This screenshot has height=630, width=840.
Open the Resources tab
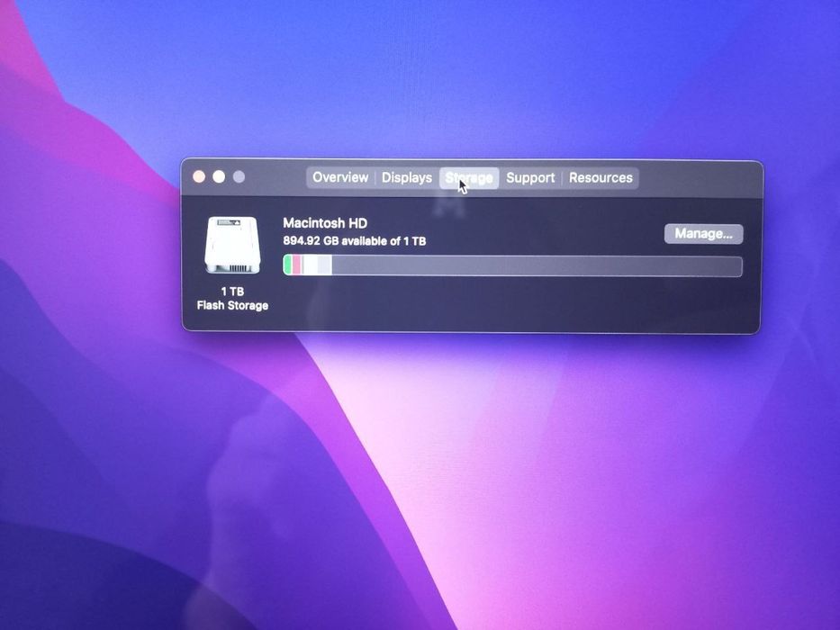coord(601,178)
